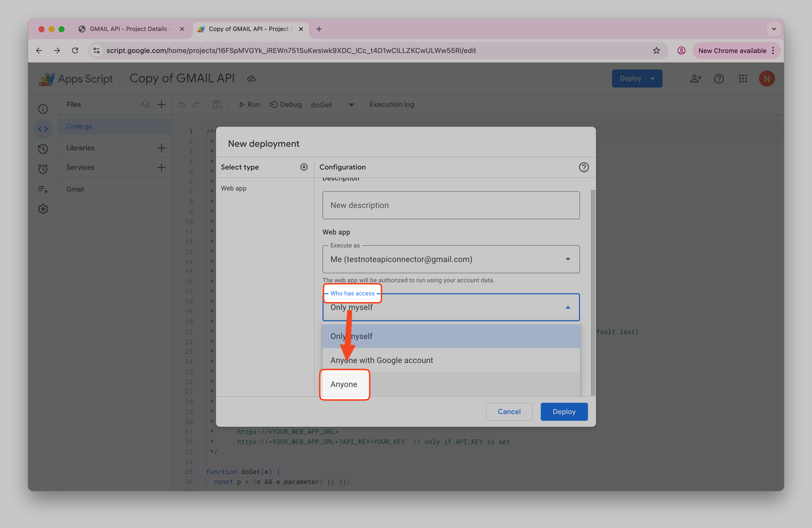Go back in browser history
Screen dimensions: 812x528
(39, 50)
